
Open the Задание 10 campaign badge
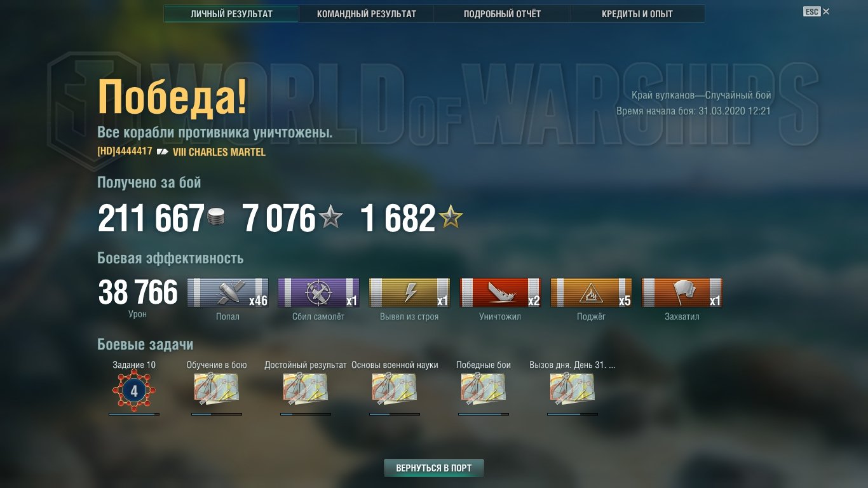[x=134, y=391]
